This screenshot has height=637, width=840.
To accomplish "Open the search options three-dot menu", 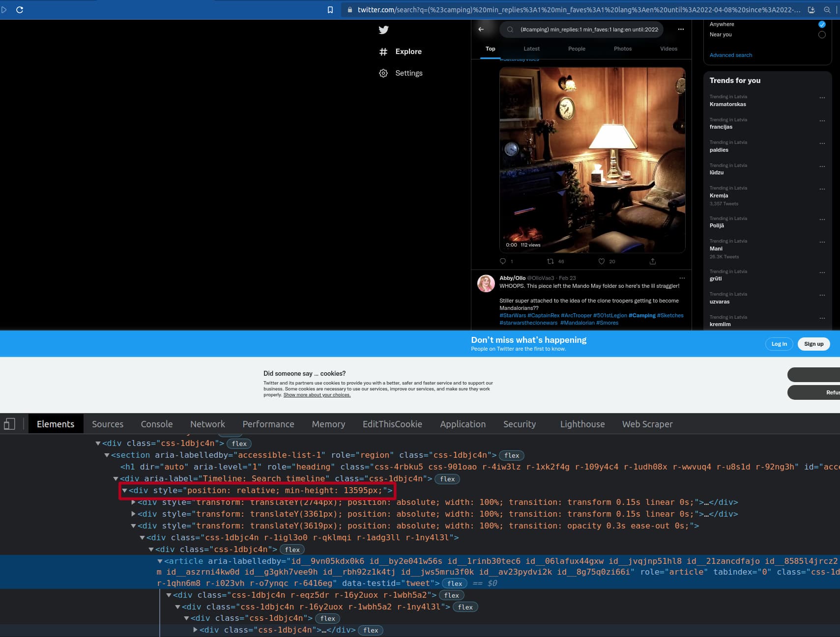I will (x=681, y=29).
